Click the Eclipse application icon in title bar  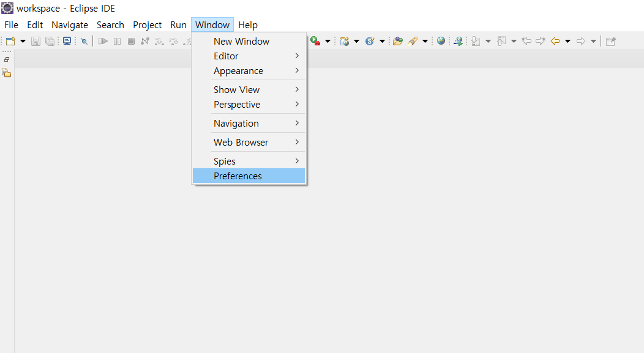point(7,8)
